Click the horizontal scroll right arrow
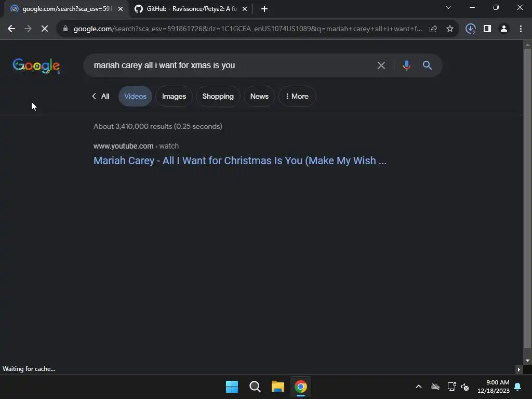Viewport: 532px width, 399px height. [x=519, y=369]
